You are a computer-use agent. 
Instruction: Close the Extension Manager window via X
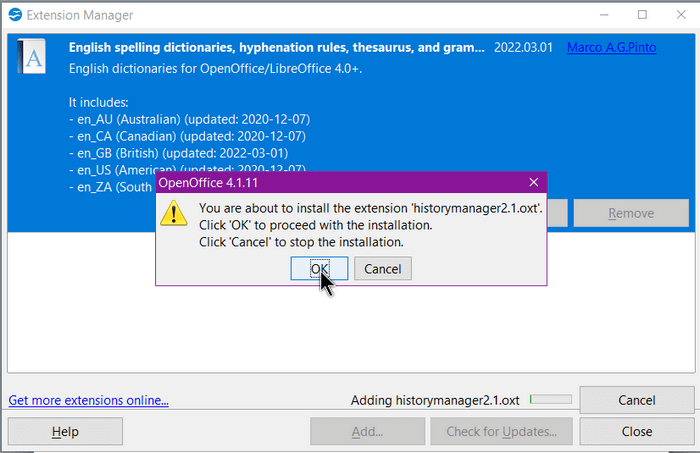pos(681,15)
